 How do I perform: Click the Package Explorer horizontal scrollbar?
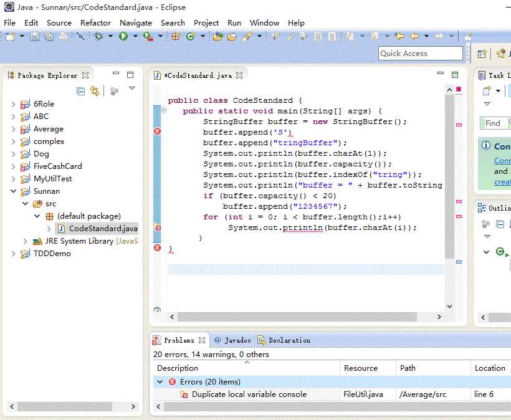click(x=65, y=406)
